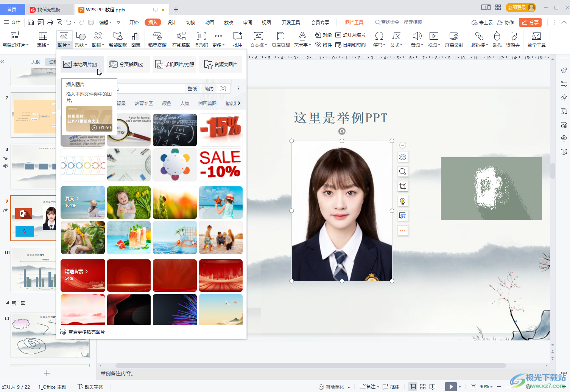The height and width of the screenshot is (392, 570).
Task: Click the camera icon in image search bar
Action: pyautogui.click(x=223, y=88)
